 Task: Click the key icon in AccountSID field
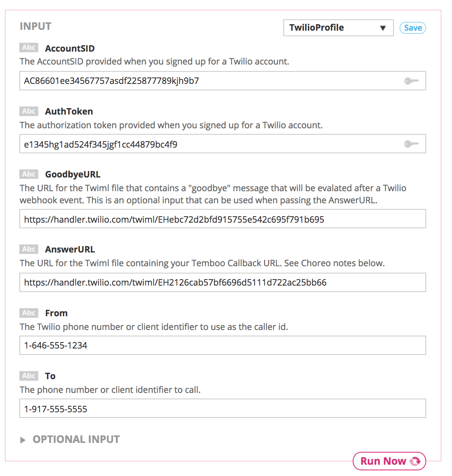411,81
